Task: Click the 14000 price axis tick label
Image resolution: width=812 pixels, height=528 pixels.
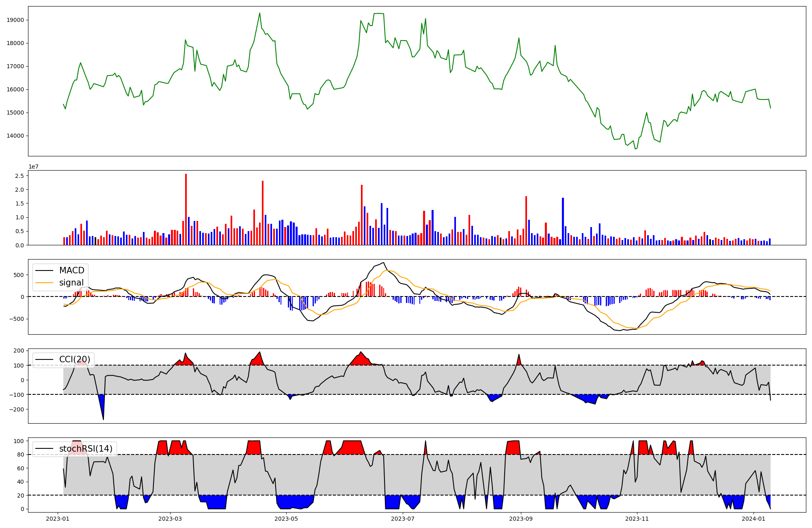Action: pos(15,136)
